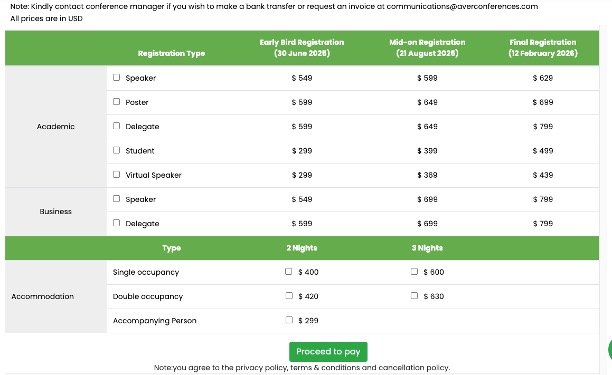Click Academic Delegate mid-on registration price
The image size is (612, 375).
[x=427, y=126]
